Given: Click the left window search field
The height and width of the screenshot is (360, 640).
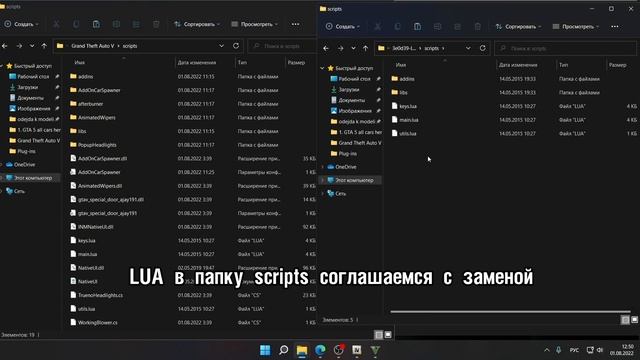Looking at the screenshot, I should coord(282,46).
